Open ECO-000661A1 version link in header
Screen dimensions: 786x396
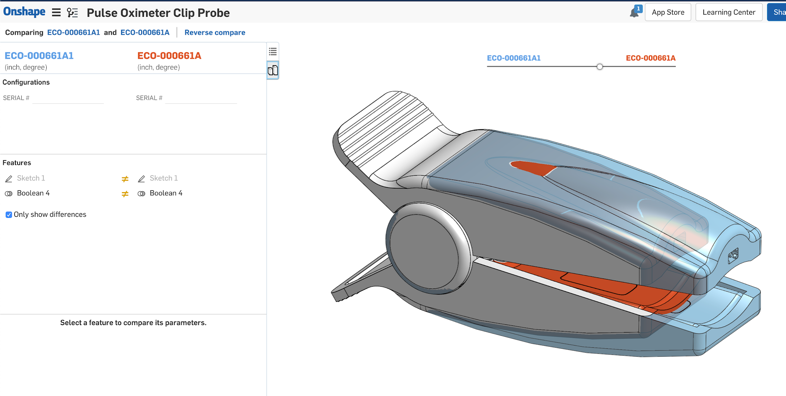click(x=74, y=32)
